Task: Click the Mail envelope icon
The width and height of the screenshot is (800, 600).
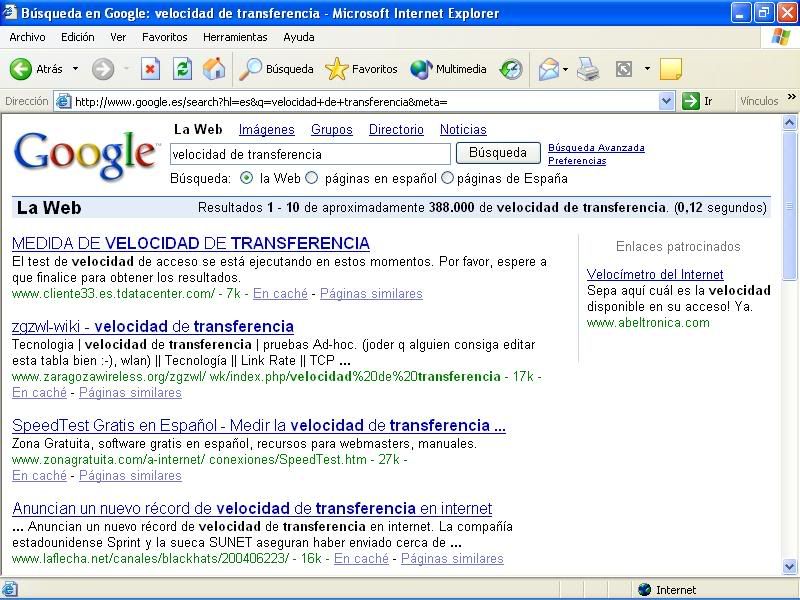Action: pyautogui.click(x=548, y=69)
